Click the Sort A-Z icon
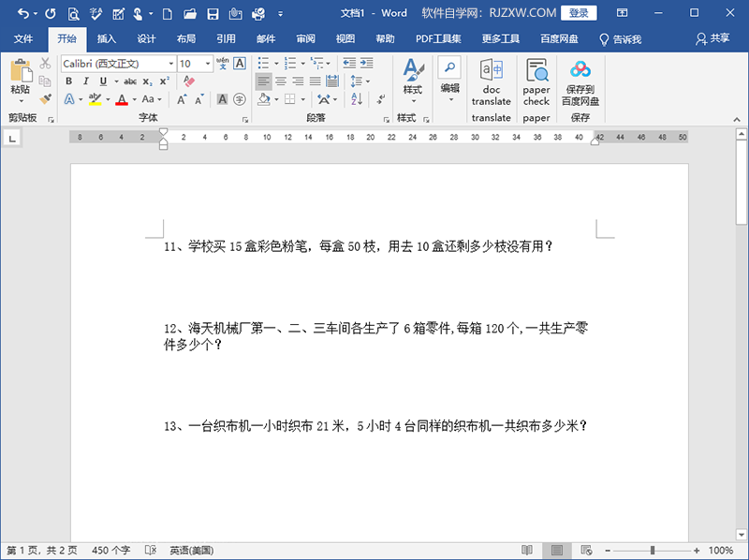The height and width of the screenshot is (560, 749). (357, 99)
